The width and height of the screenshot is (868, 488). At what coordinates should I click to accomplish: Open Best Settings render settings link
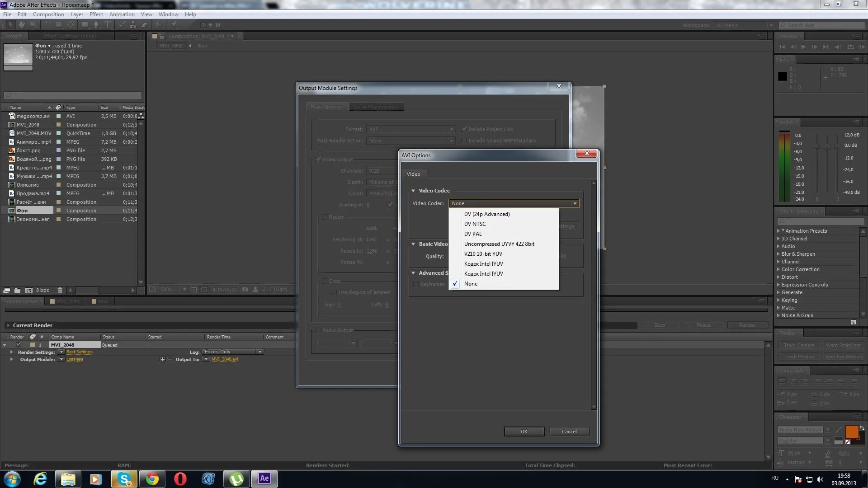pyautogui.click(x=79, y=352)
